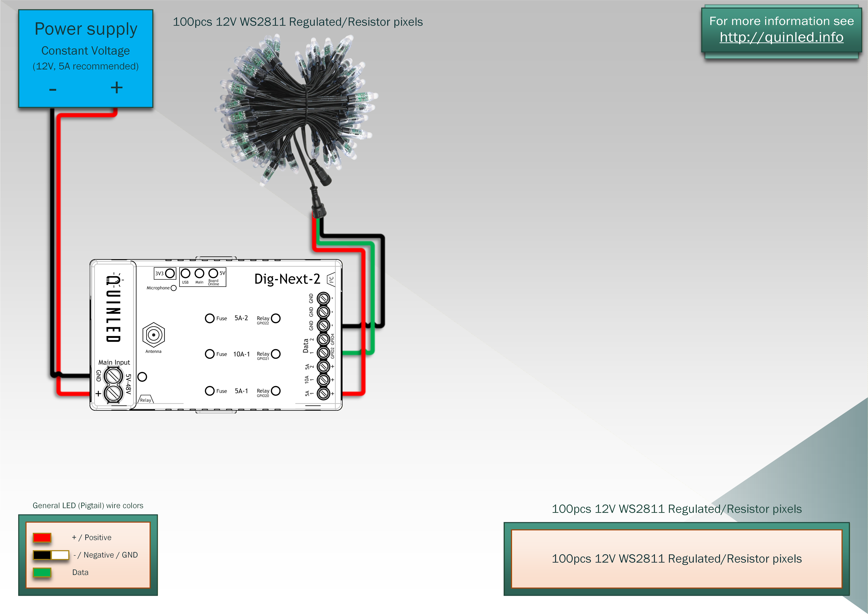868x614 pixels.
Task: Click the Microphone hole circle
Action: click(x=174, y=288)
